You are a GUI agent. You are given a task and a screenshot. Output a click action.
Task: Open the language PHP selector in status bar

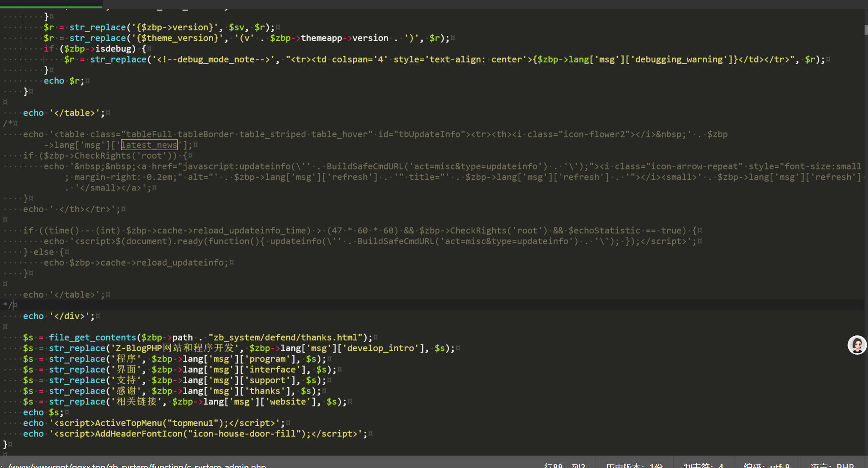coord(832,465)
